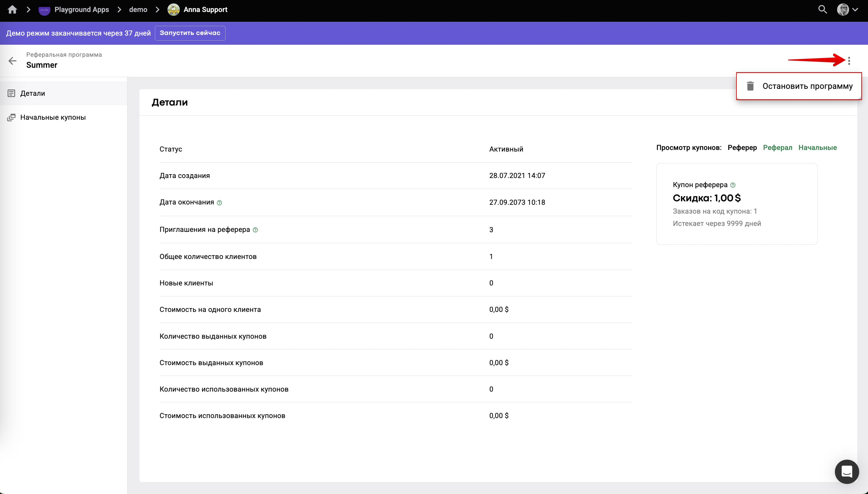The width and height of the screenshot is (868, 494).
Task: Click the home icon in breadcrumb
Action: (x=12, y=9)
